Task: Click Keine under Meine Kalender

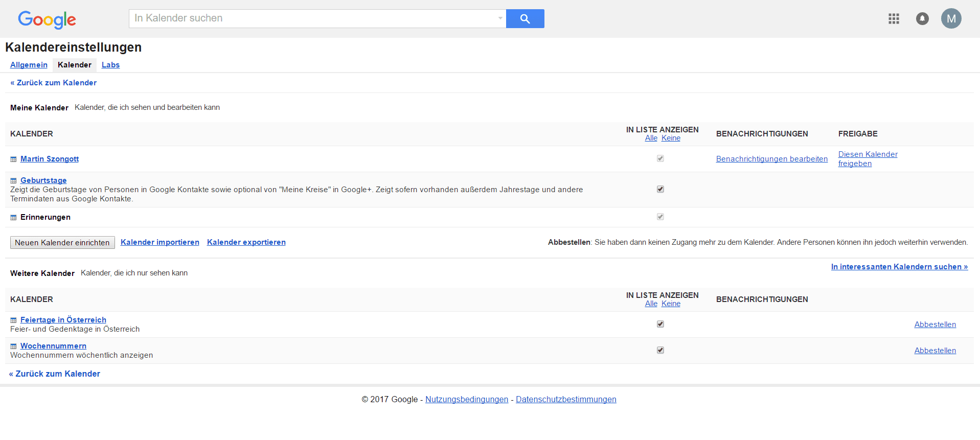Action: pos(671,138)
